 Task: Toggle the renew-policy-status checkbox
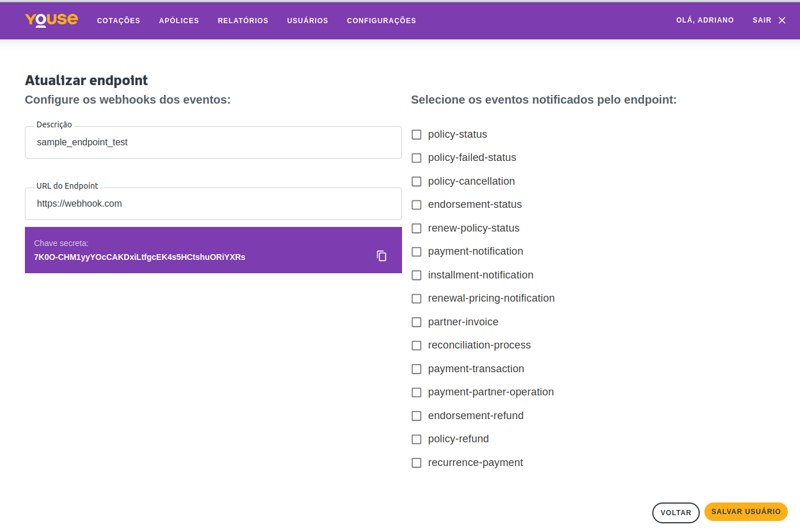417,229
